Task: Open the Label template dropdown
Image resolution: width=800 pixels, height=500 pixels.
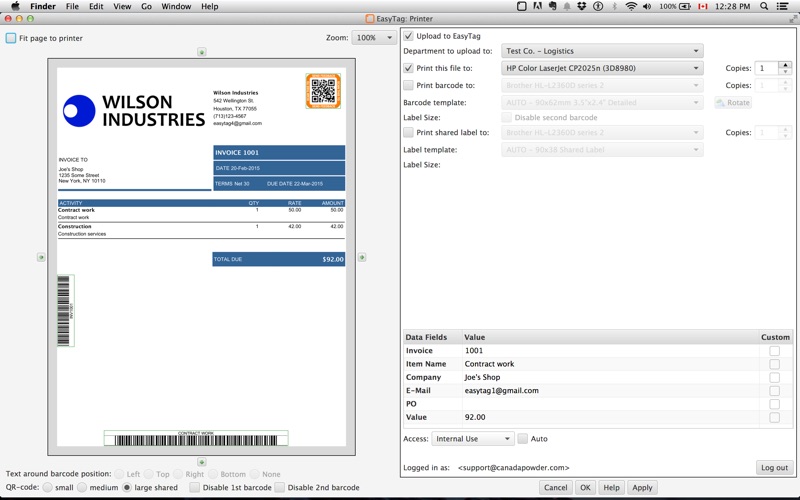Action: 602,149
